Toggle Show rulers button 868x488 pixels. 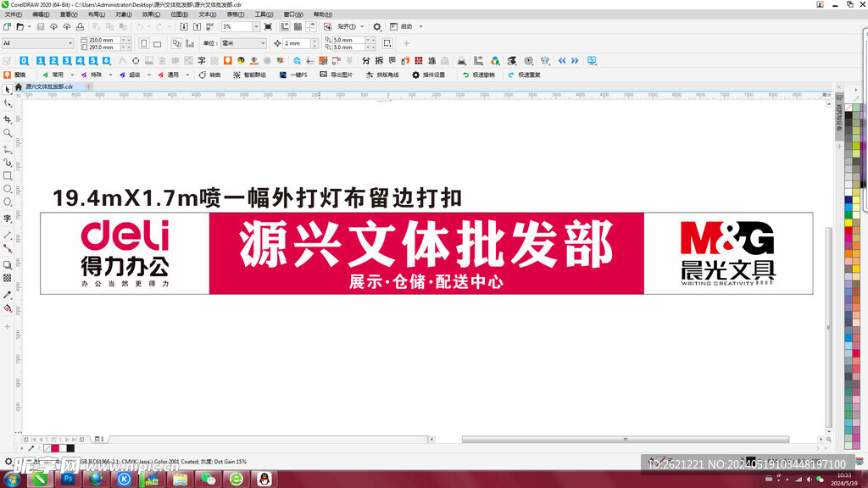pyautogui.click(x=285, y=26)
